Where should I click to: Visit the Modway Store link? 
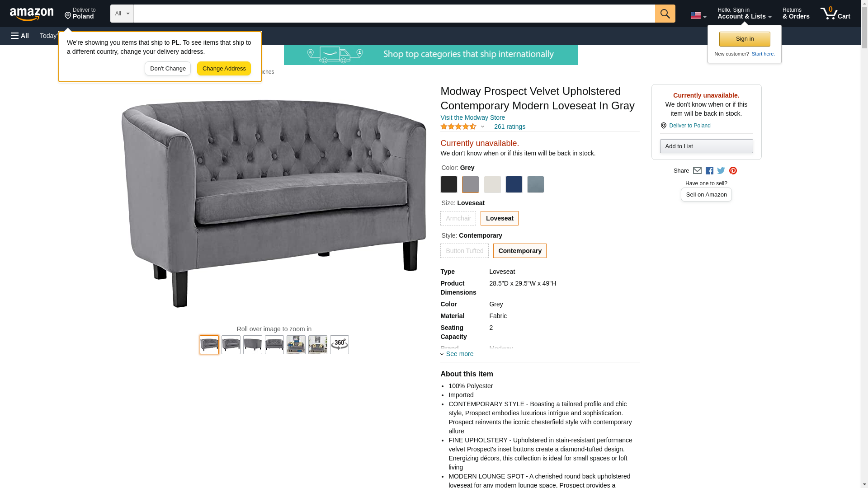472,117
